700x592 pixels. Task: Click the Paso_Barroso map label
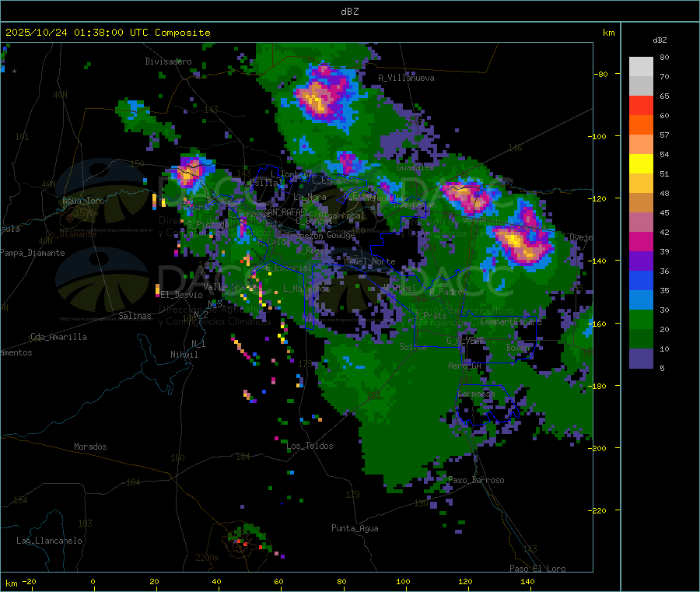(476, 480)
